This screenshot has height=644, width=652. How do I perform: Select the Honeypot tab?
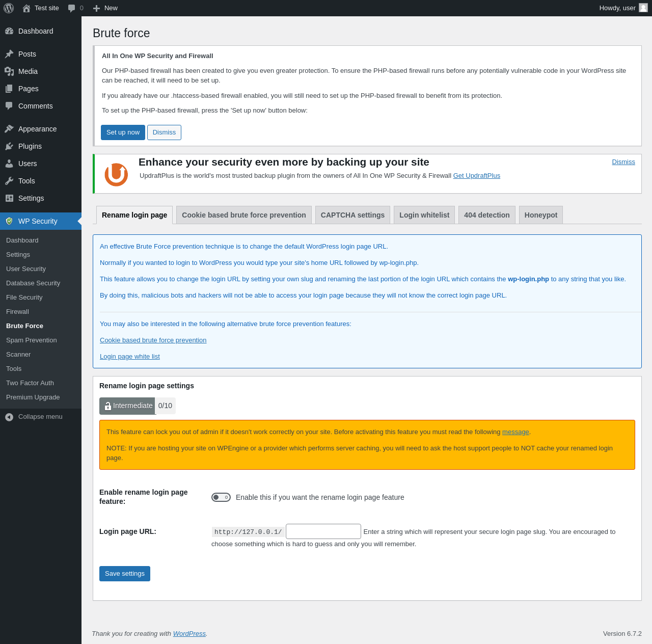tap(541, 215)
